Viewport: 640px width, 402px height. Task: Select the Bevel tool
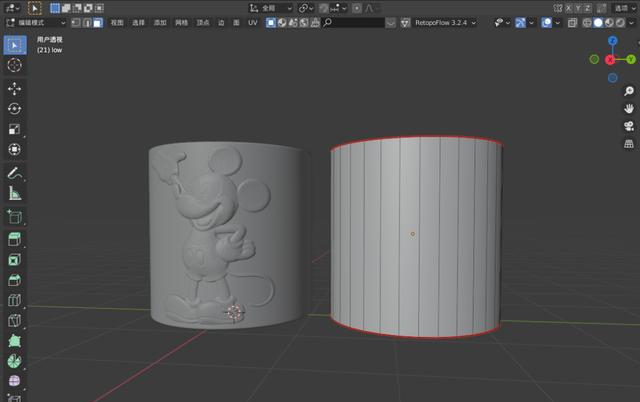click(x=15, y=279)
